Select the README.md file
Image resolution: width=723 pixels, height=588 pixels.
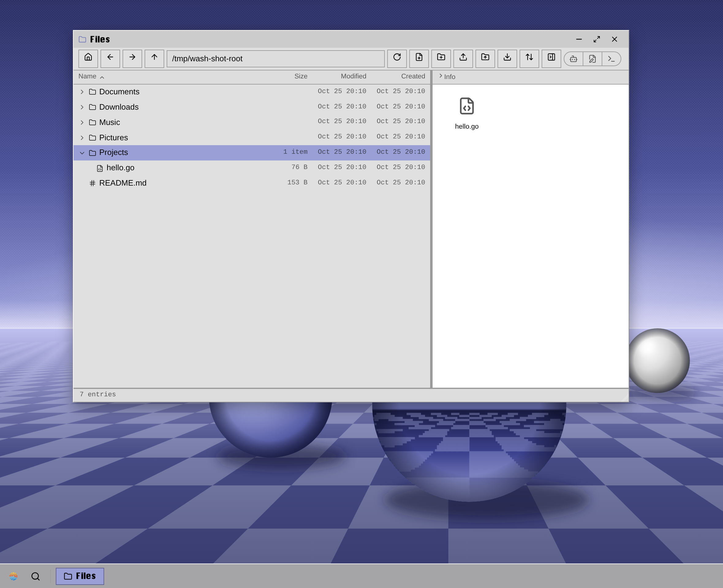(252, 183)
